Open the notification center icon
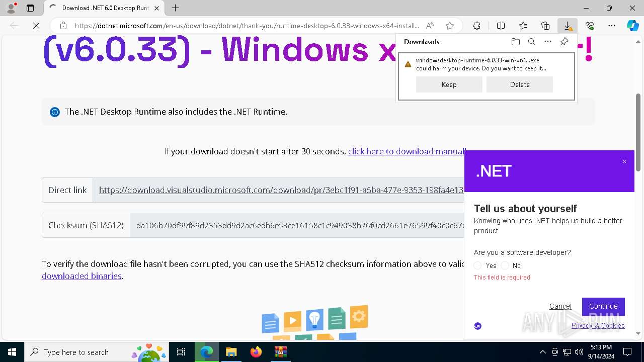The width and height of the screenshot is (644, 362). [x=627, y=352]
